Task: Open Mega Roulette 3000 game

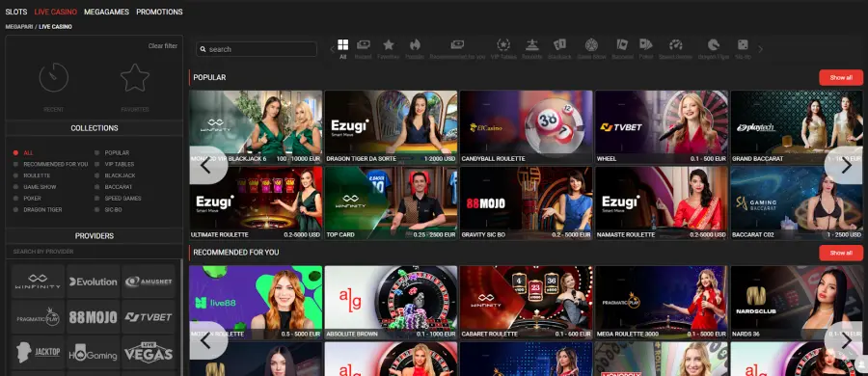Action: point(662,303)
